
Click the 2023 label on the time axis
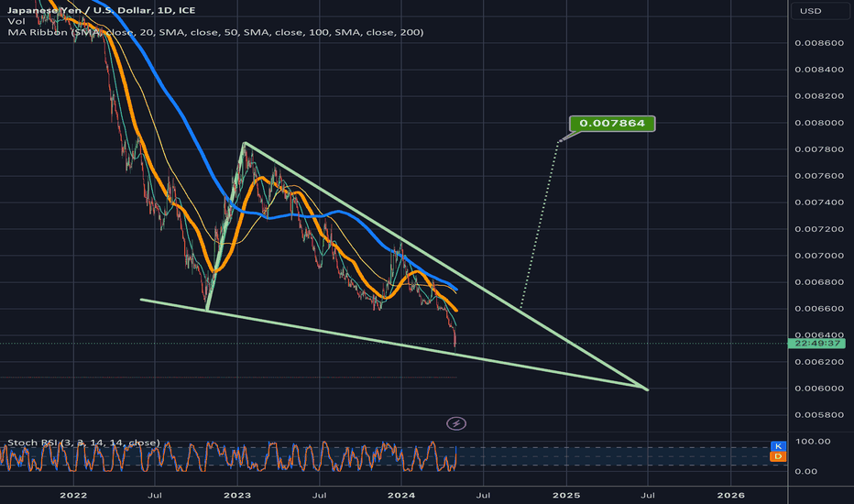coord(237,495)
